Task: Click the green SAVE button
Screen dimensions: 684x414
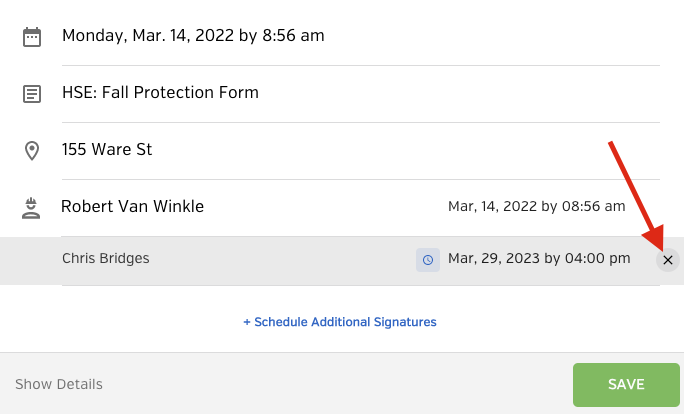Action: pos(626,385)
